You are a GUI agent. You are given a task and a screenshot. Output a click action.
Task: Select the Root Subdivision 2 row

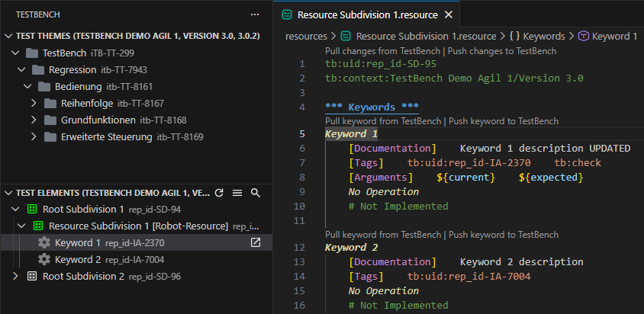click(137, 276)
